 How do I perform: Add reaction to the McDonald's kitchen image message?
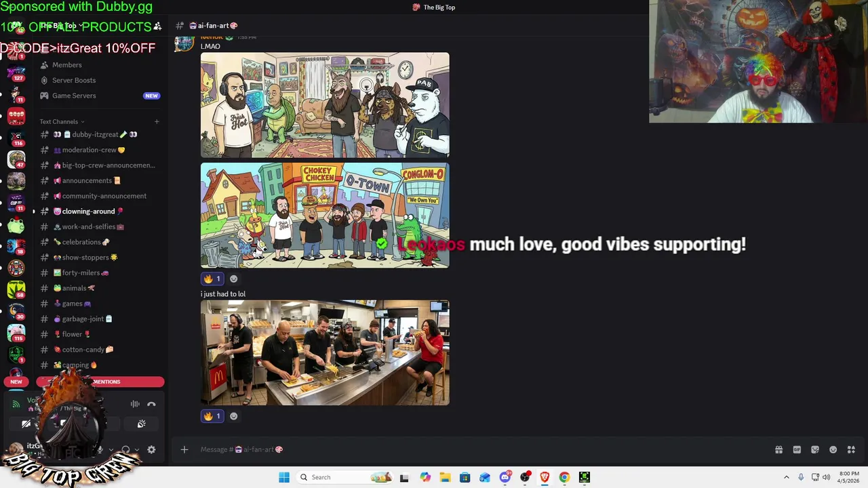pos(234,416)
